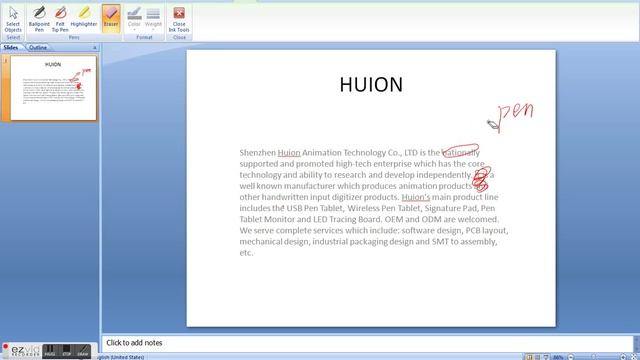Click the zoom slider handle
640x360 pixels.
coord(594,358)
